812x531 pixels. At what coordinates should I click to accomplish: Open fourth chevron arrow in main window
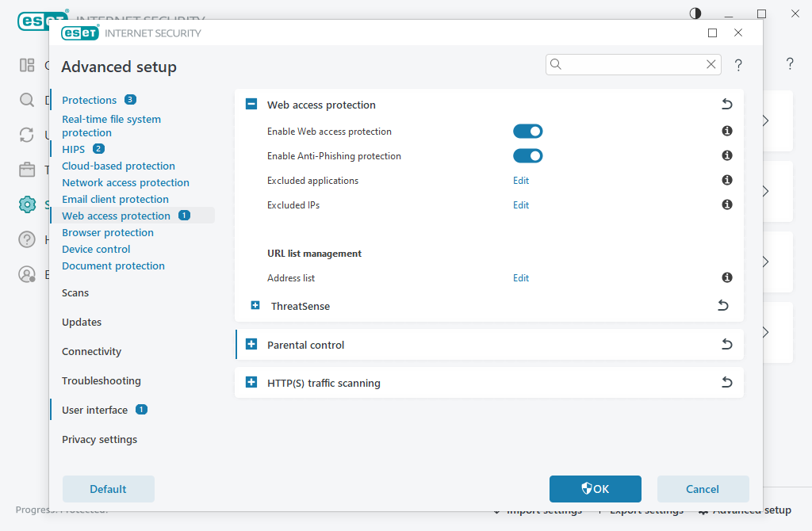[x=766, y=332]
